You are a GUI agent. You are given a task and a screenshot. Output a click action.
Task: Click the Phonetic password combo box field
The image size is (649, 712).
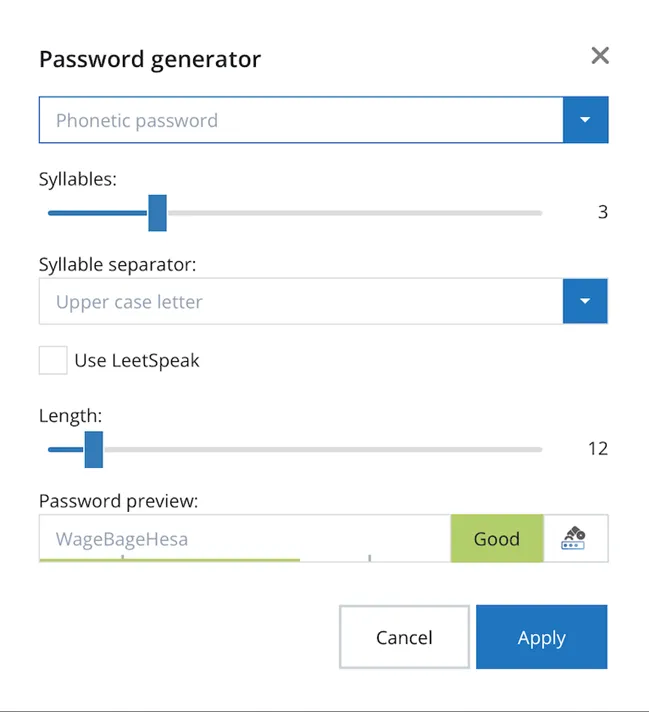pyautogui.click(x=301, y=120)
